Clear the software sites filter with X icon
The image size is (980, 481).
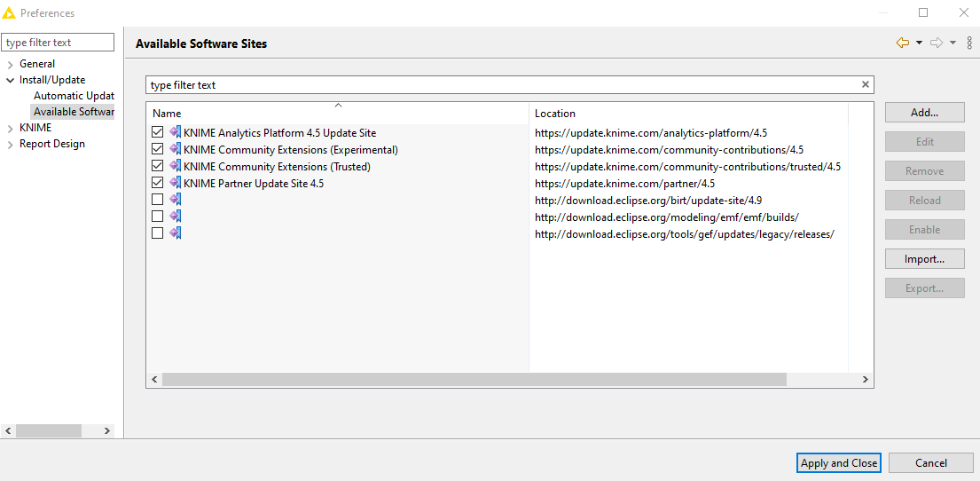[866, 85]
